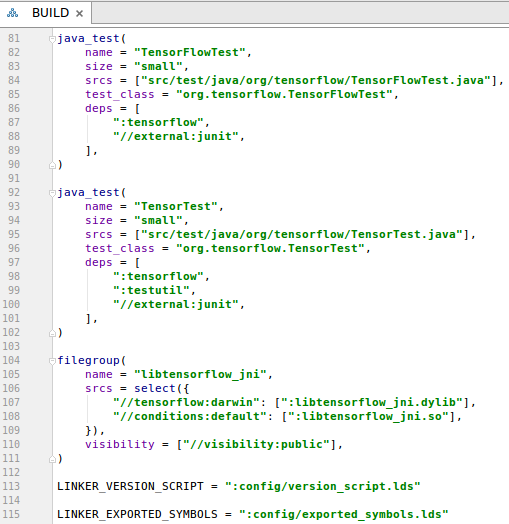
Task: Click the LINKER_VERSION_SCRIPT variable
Action: [x=130, y=486]
